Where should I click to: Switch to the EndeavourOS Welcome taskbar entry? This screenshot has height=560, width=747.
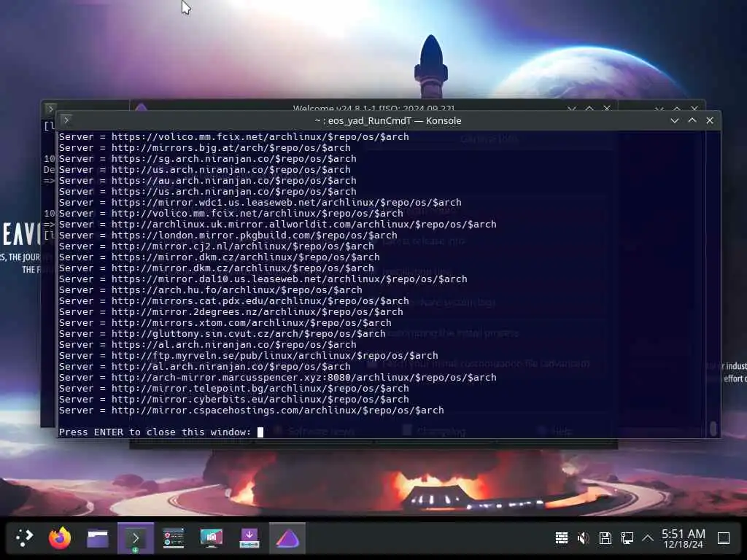click(x=287, y=538)
